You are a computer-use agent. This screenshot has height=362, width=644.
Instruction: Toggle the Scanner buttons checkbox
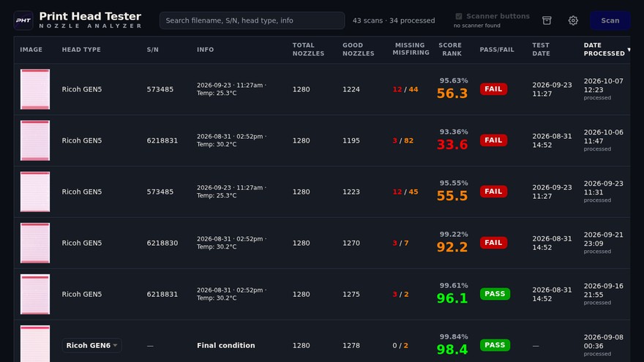pos(459,16)
